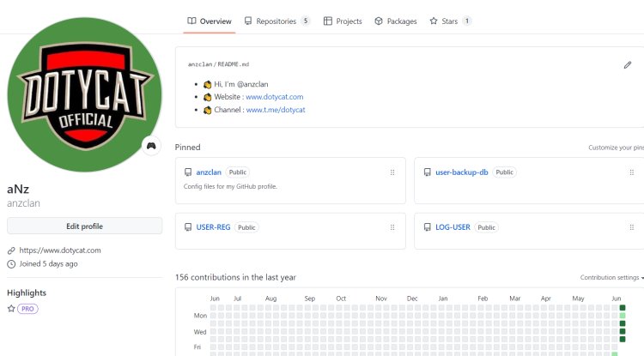Click the game controller status icon on avatar

point(151,146)
